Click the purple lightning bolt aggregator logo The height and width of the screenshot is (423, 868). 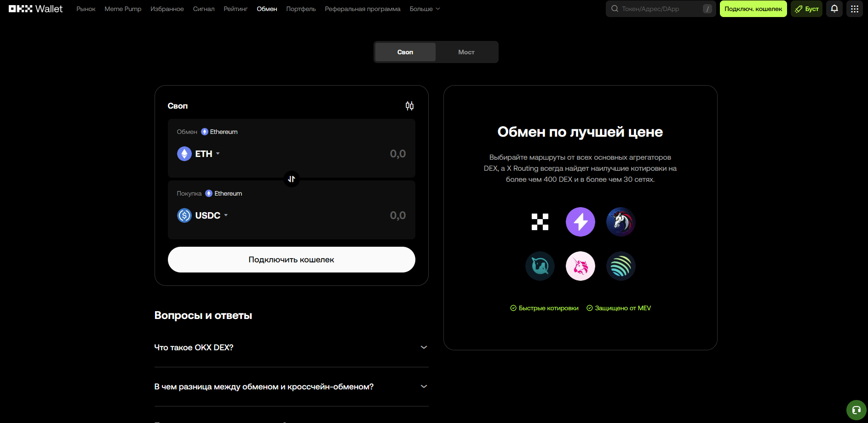(x=580, y=222)
